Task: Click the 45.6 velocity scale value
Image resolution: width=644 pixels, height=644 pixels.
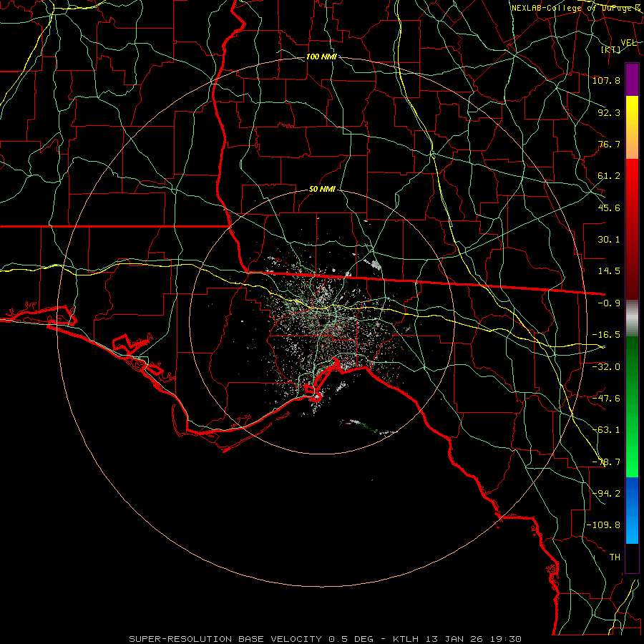Action: point(609,208)
